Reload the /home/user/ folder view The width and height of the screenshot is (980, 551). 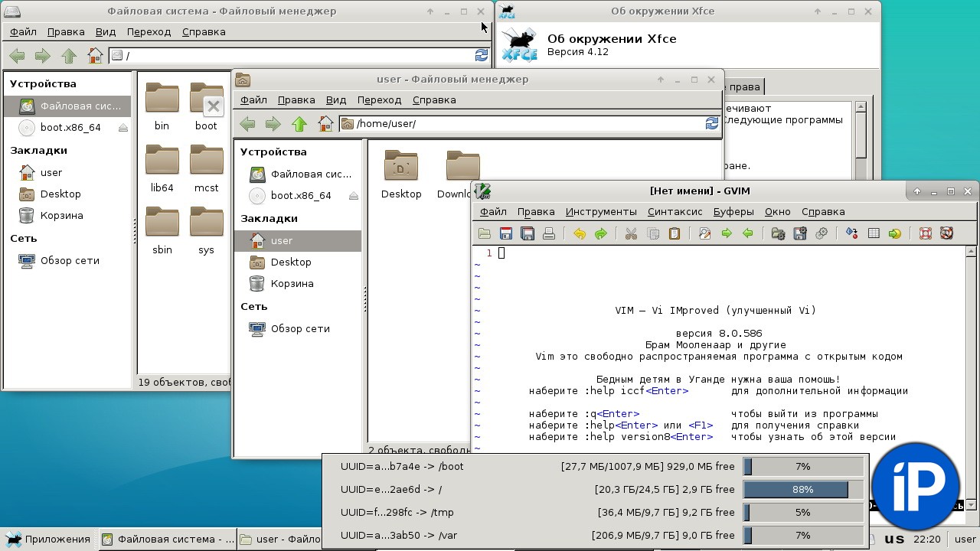point(711,124)
